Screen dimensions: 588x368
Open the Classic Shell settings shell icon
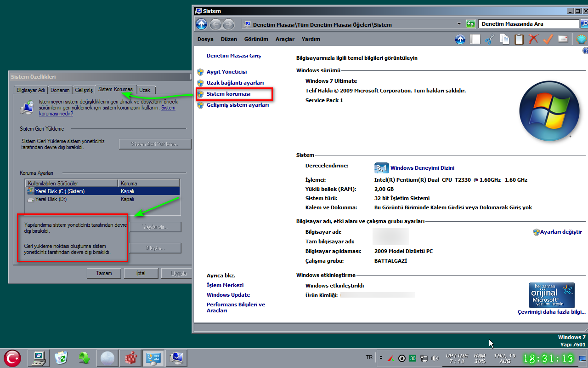tap(582, 39)
